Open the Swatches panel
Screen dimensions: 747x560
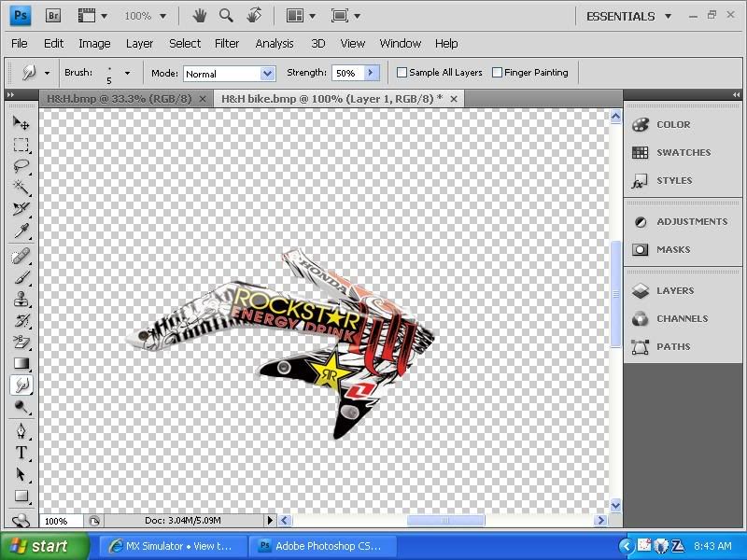(x=683, y=152)
